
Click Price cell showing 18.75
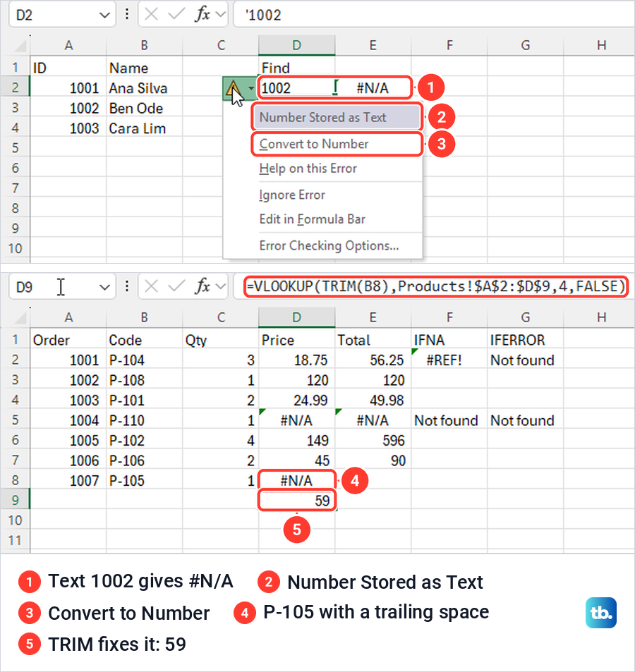click(x=297, y=360)
